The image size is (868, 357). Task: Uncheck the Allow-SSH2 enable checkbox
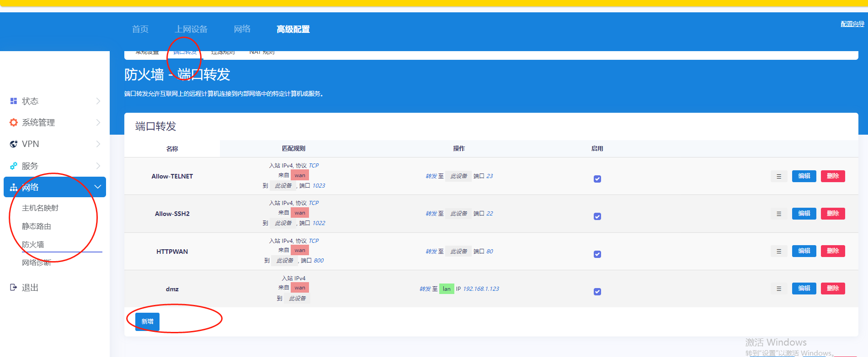pos(597,216)
